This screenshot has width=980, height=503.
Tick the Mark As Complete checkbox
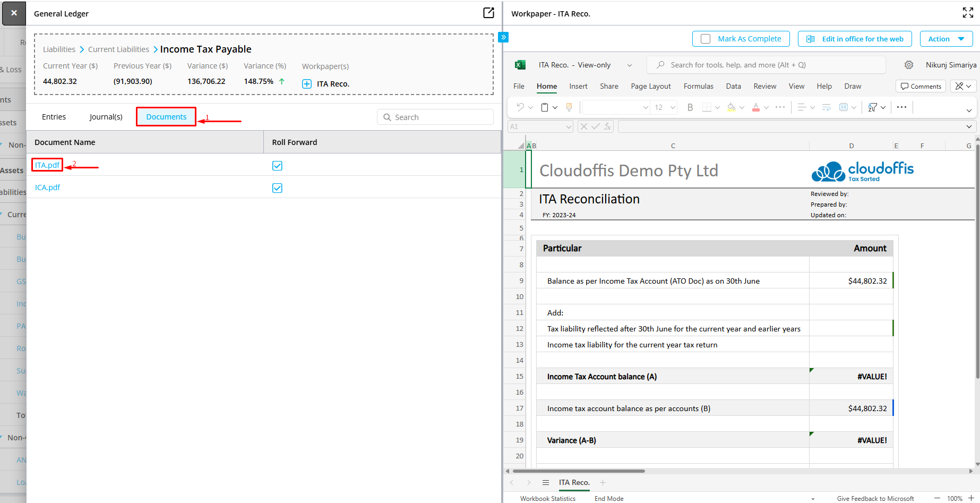point(706,39)
